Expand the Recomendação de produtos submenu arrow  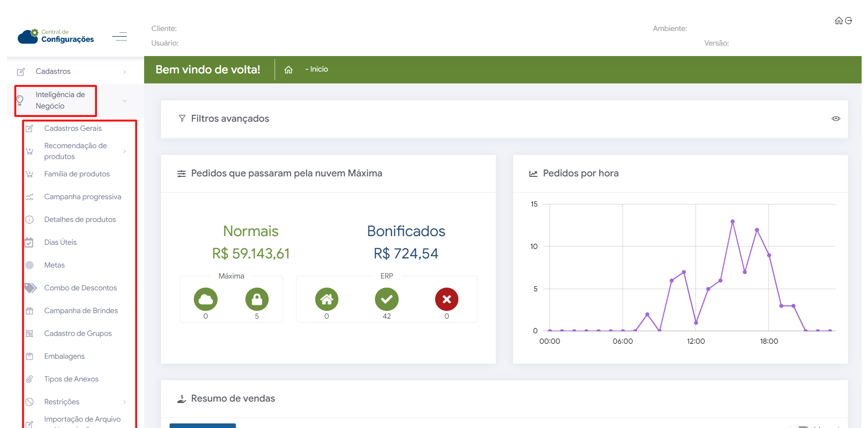(125, 151)
